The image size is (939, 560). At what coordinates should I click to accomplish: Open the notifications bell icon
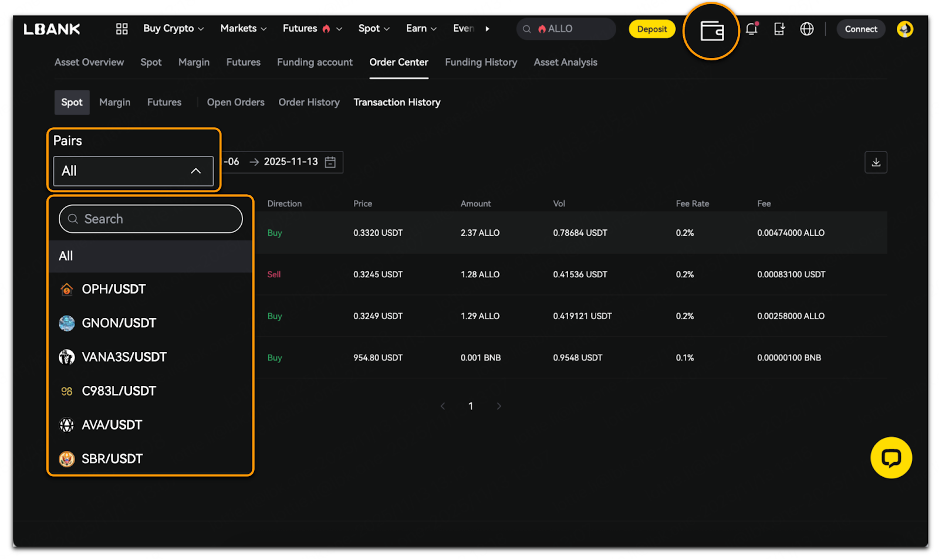pos(751,29)
